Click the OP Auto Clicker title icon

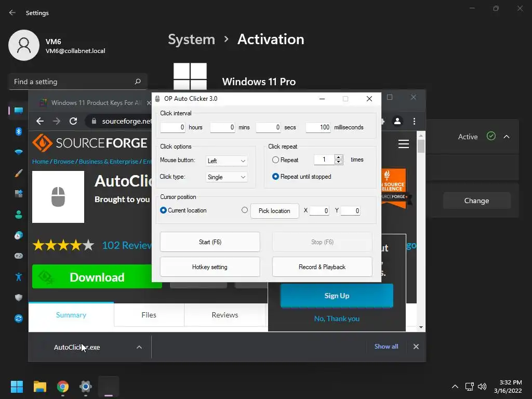[x=157, y=99]
